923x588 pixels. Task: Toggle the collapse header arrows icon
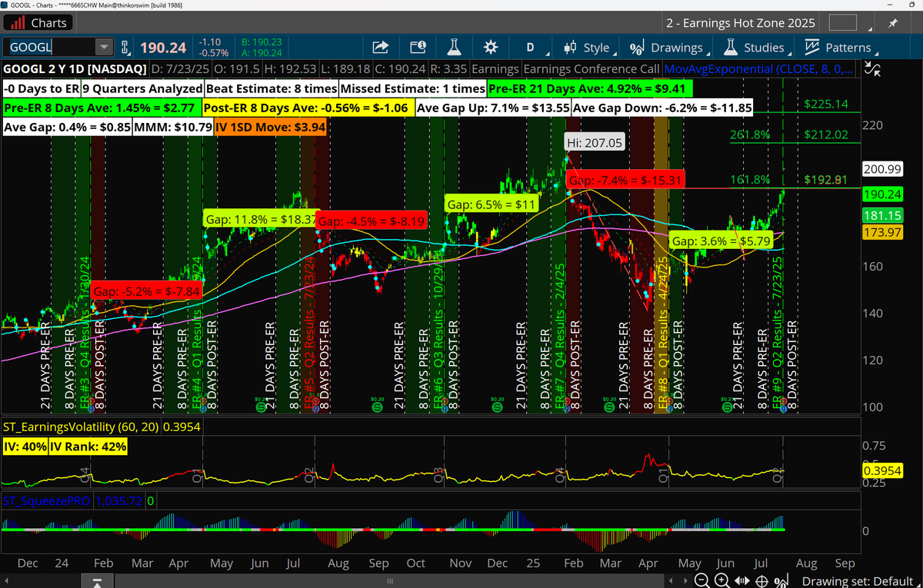873,70
